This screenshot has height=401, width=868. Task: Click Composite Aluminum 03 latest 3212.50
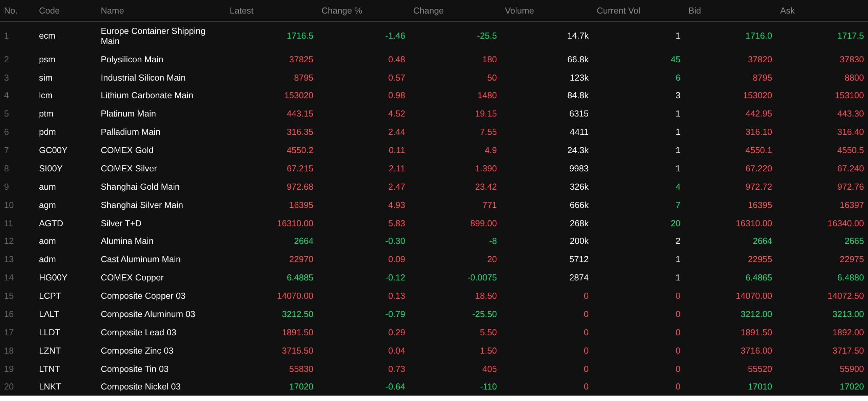pos(298,314)
